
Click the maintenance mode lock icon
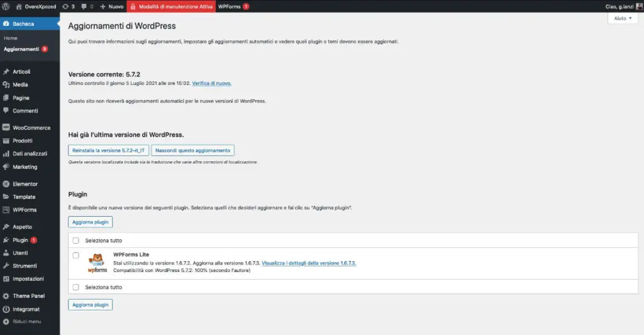point(133,6)
